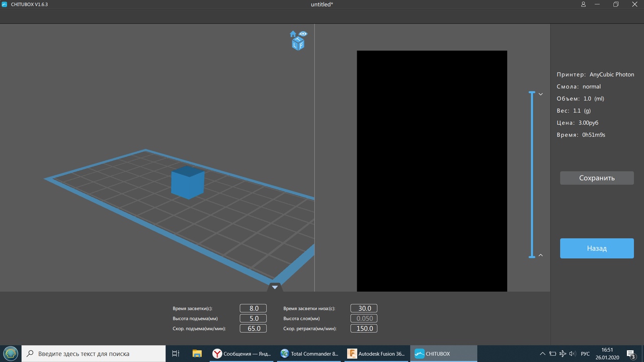
Task: Click the blue vertical layer slider track
Action: click(532, 174)
